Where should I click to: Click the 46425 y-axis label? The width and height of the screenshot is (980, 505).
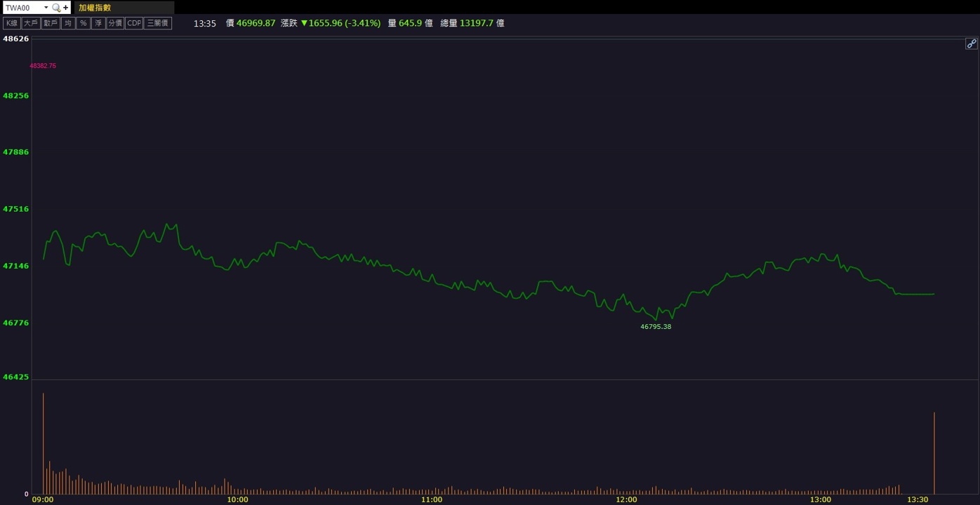pyautogui.click(x=16, y=377)
